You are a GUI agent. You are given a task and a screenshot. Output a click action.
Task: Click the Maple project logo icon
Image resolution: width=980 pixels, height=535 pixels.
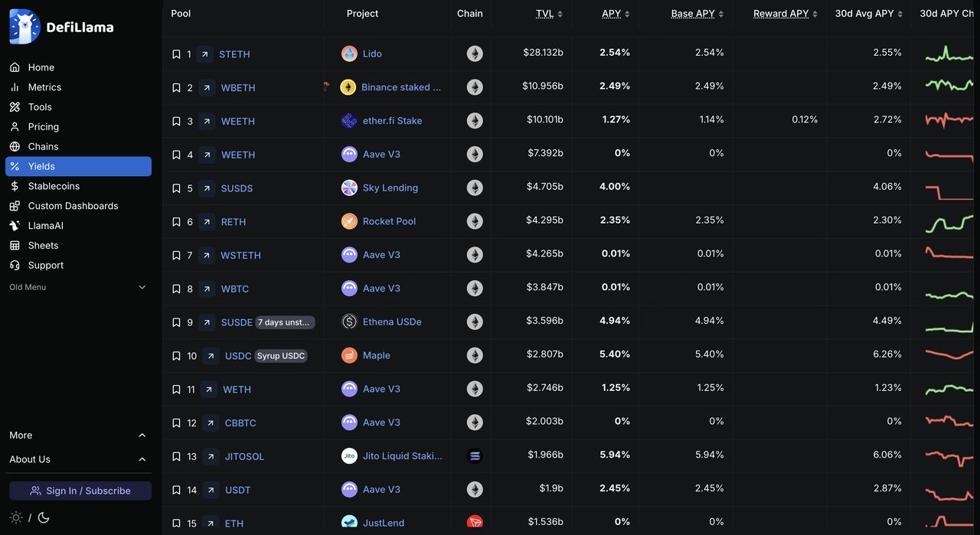pyautogui.click(x=349, y=355)
